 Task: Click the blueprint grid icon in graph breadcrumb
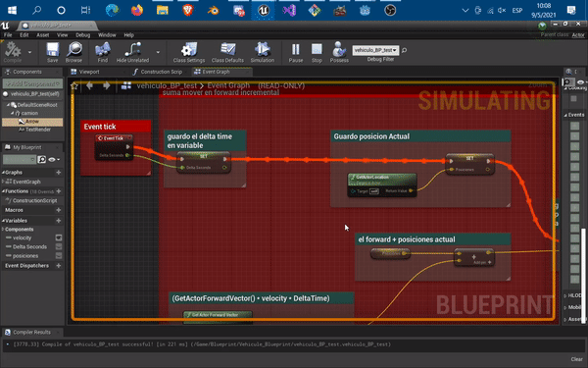coord(126,85)
